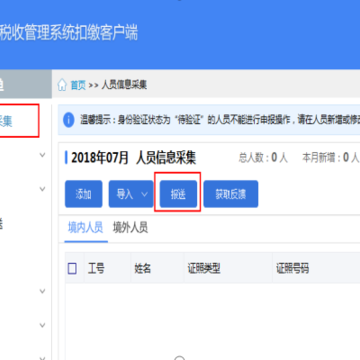This screenshot has width=360, height=360.
Task: Tick the select-all checkbox in table header
Action: pyautogui.click(x=72, y=268)
